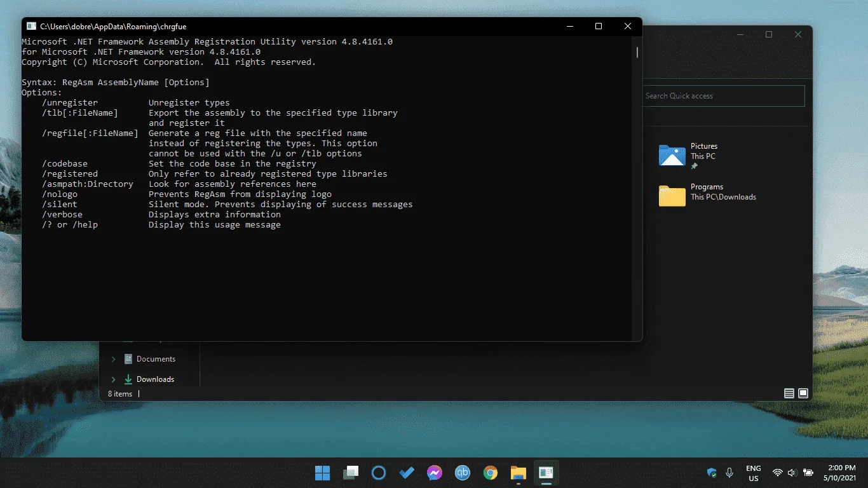Screen dimensions: 868x488
Task: Expand the Documents tree item in Explorer
Action: pos(113,359)
